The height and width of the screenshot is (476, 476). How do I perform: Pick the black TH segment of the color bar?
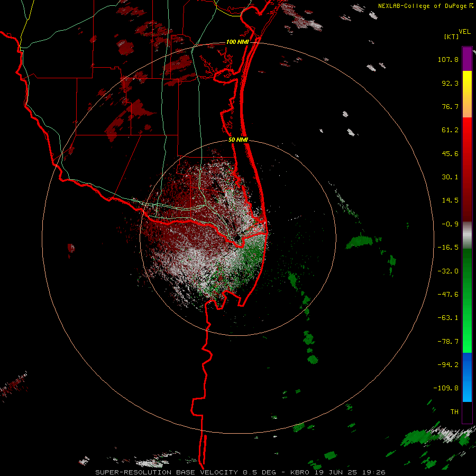467,412
